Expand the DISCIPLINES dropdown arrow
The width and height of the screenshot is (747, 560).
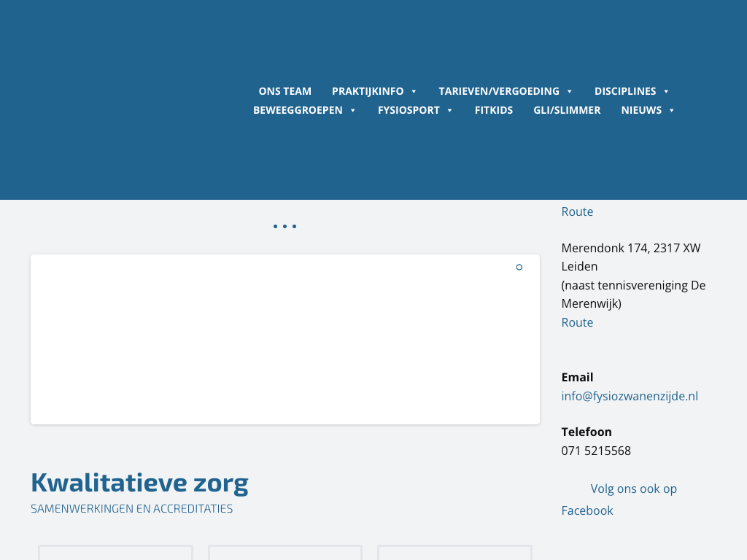666,92
